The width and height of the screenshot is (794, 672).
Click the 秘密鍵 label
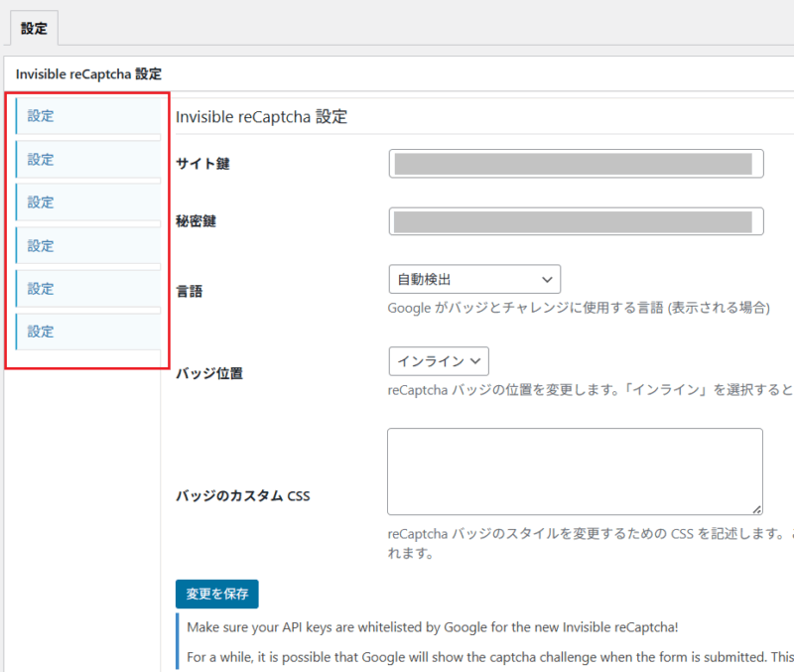(x=196, y=221)
